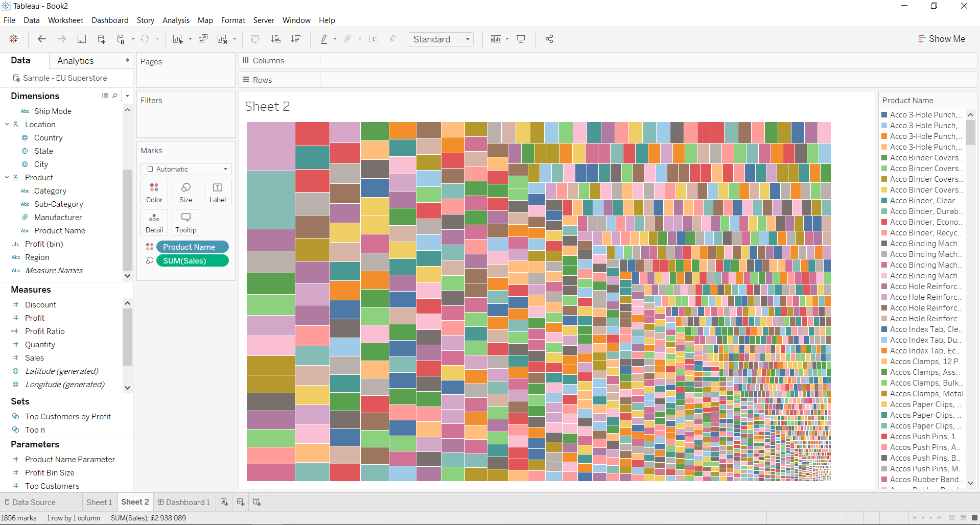The width and height of the screenshot is (980, 525).
Task: Click the New Data Source icon
Action: pyautogui.click(x=101, y=39)
